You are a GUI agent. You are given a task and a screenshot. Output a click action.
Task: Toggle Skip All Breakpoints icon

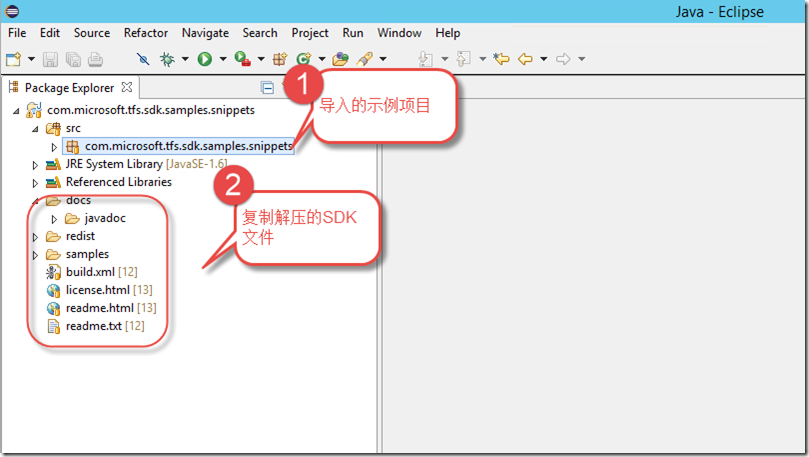[143, 59]
